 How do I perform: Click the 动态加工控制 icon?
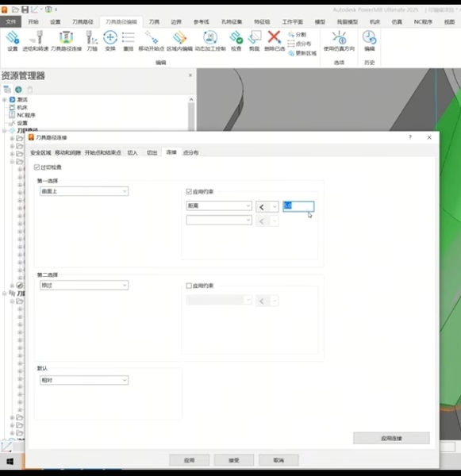[210, 41]
